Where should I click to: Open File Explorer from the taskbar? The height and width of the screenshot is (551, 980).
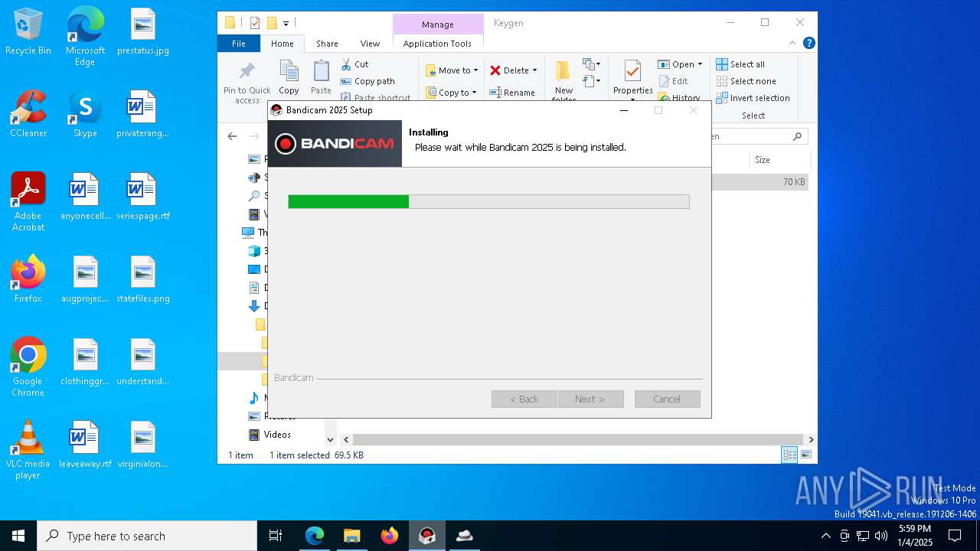351,536
